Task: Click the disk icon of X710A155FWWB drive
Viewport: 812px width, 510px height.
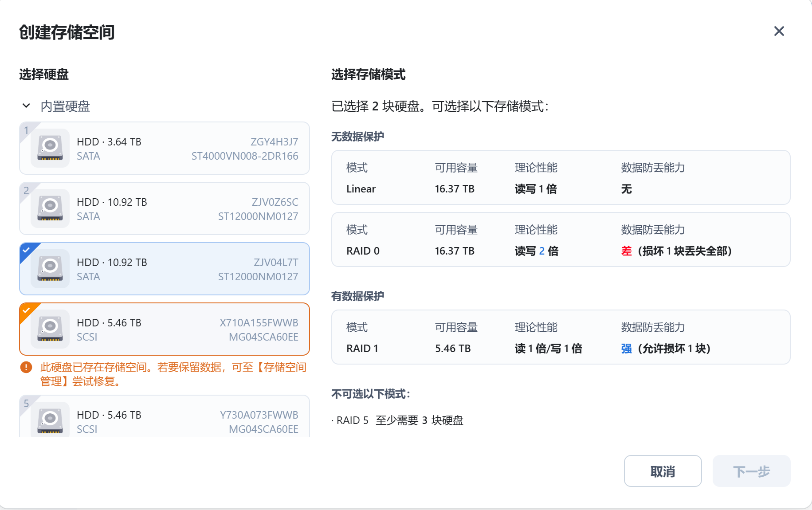Action: click(50, 329)
